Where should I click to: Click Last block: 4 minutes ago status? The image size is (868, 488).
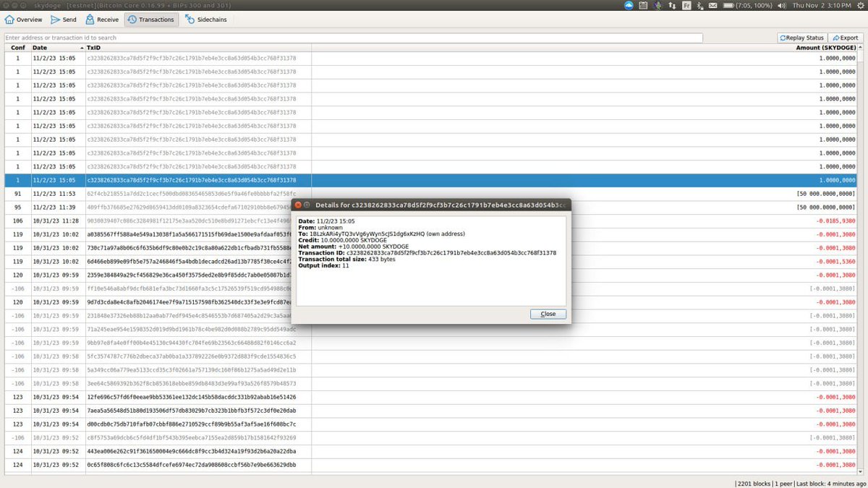[x=830, y=483]
